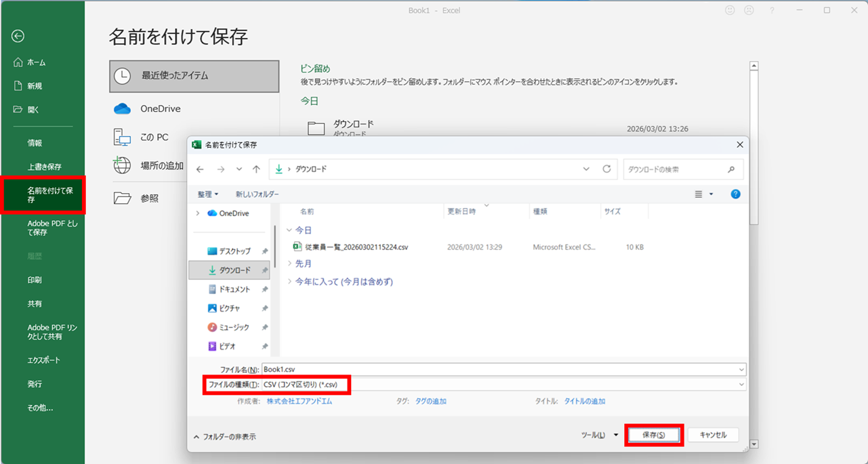The width and height of the screenshot is (868, 464).
Task: Expand the OneDrive tree node
Action: pos(197,213)
